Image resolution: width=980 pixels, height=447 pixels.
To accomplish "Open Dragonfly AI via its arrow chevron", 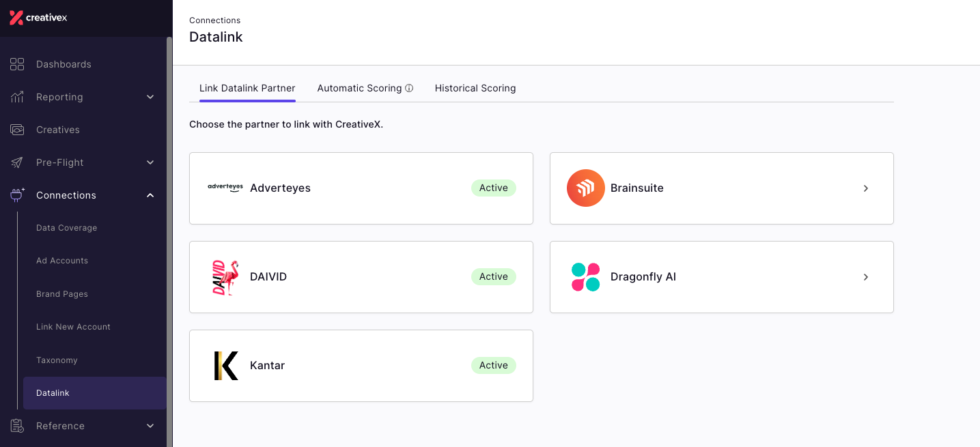I will [866, 277].
